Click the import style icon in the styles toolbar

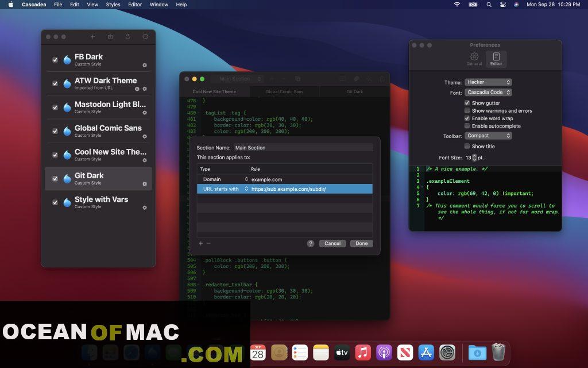(x=110, y=37)
